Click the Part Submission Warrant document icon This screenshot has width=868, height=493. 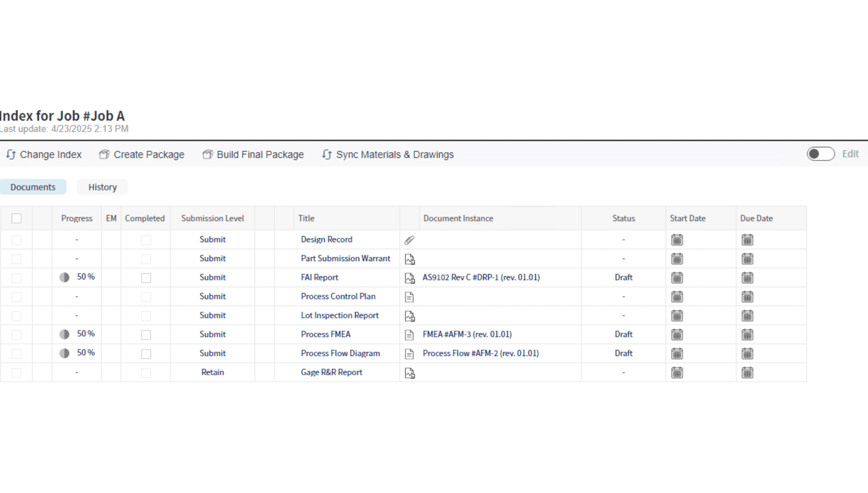pos(410,259)
